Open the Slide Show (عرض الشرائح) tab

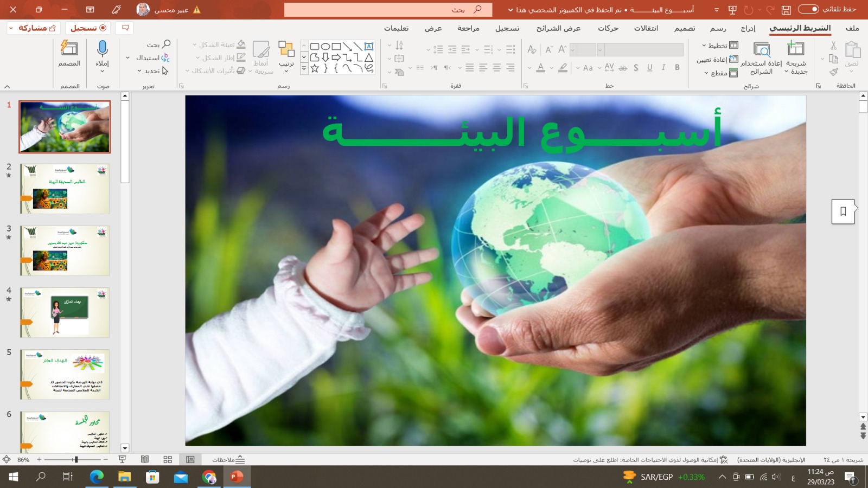(558, 28)
